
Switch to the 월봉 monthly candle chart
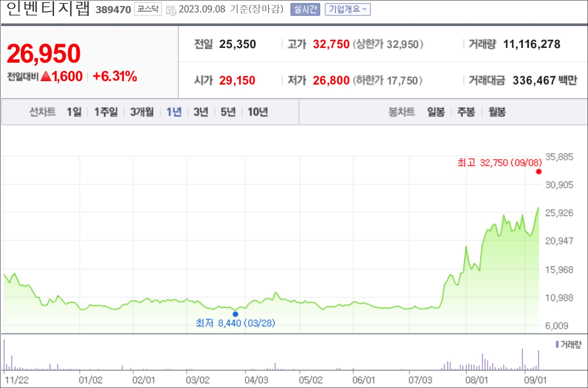click(497, 112)
